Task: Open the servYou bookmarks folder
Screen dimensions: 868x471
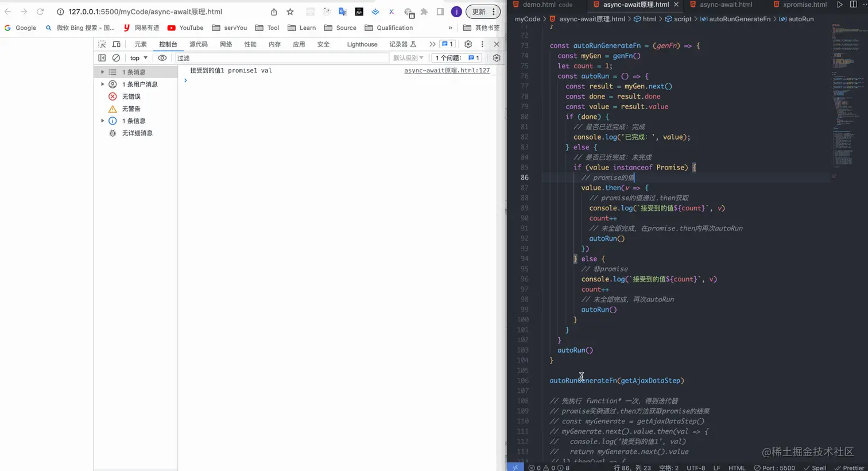Action: click(x=229, y=28)
